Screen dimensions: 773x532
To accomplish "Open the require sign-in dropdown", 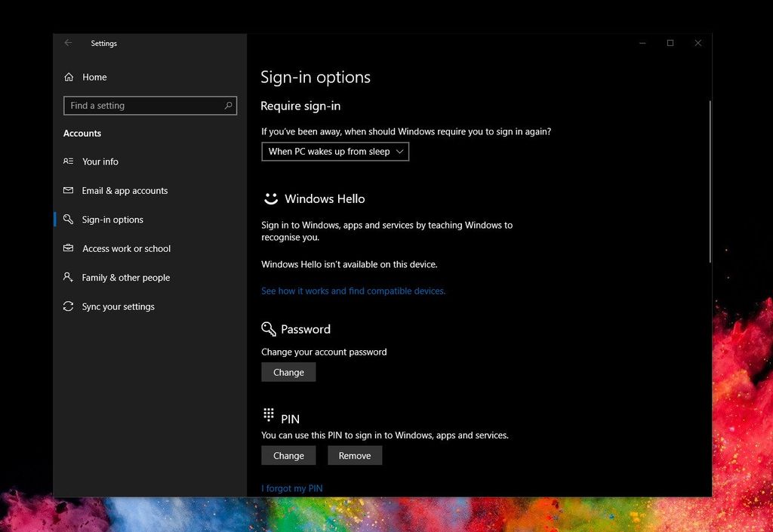I will click(x=334, y=152).
